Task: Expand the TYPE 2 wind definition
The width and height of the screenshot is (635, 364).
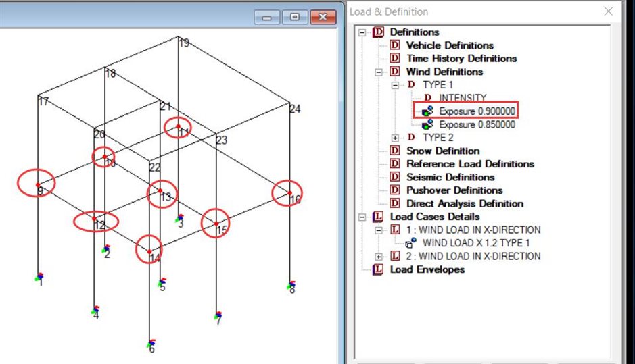Action: (x=395, y=138)
